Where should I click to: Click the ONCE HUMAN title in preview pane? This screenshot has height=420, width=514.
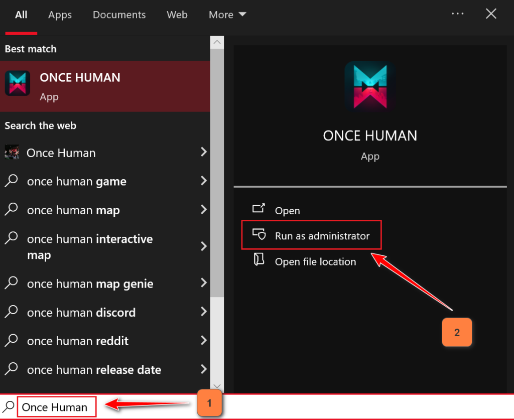pos(370,135)
